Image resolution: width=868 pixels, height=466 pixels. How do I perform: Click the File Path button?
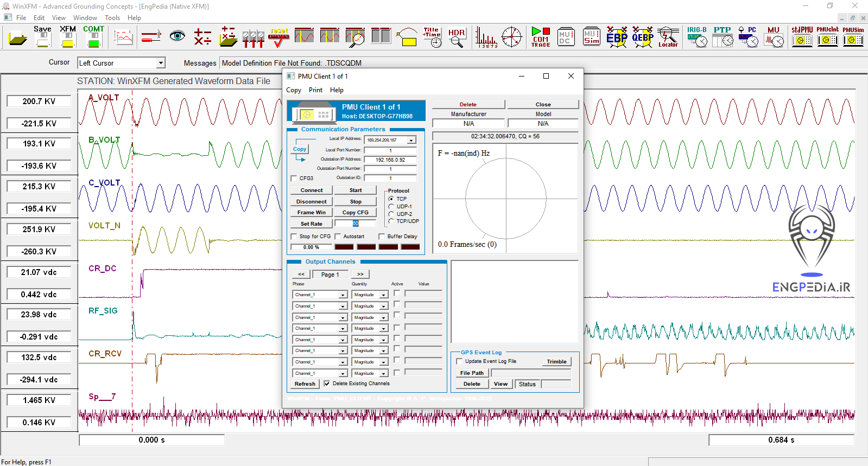[x=472, y=373]
